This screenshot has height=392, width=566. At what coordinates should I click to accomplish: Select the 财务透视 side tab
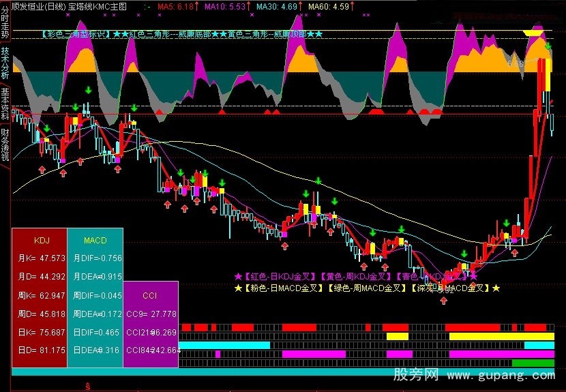click(x=5, y=145)
